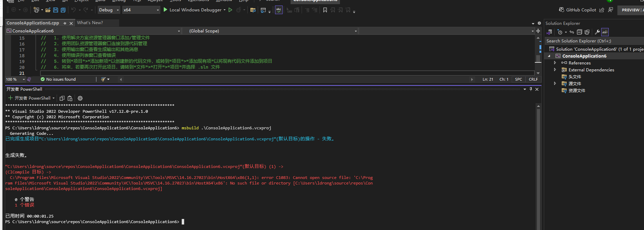Toggle a bookmark on the current line
The height and width of the screenshot is (230, 644).
click(325, 10)
